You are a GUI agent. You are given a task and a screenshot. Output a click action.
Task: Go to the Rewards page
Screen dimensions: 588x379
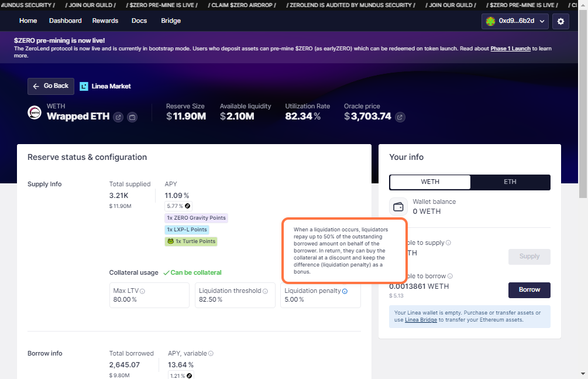coord(105,21)
